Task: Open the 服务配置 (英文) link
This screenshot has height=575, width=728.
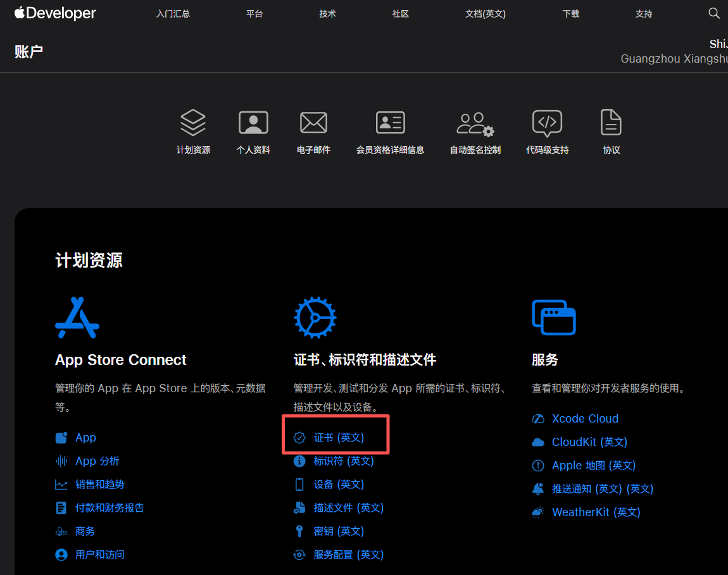Action: 349,555
